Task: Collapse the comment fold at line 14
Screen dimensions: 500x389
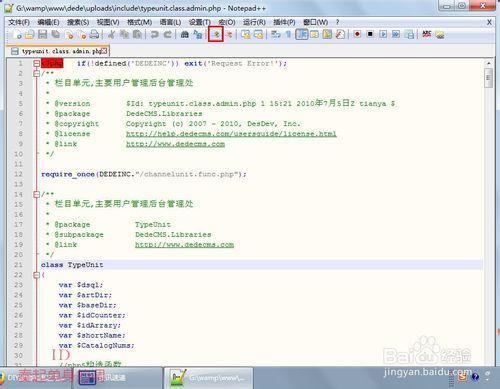Action: tap(37, 194)
